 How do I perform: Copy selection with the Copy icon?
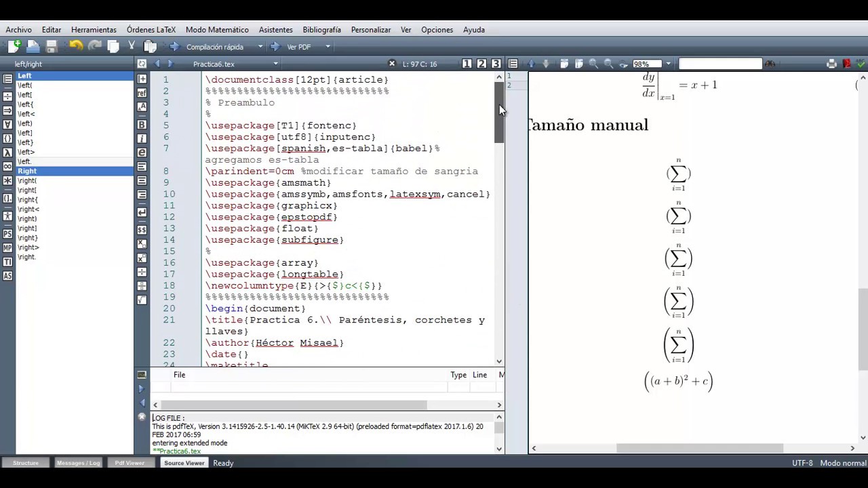tap(113, 46)
